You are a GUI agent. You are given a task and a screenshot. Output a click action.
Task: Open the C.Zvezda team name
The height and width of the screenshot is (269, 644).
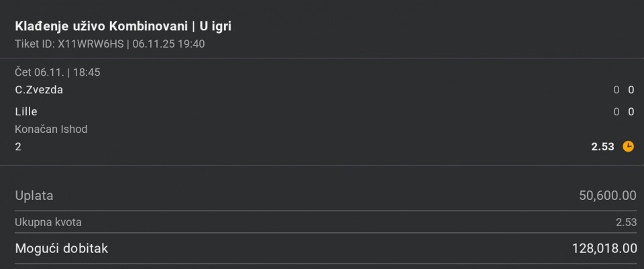pyautogui.click(x=39, y=90)
